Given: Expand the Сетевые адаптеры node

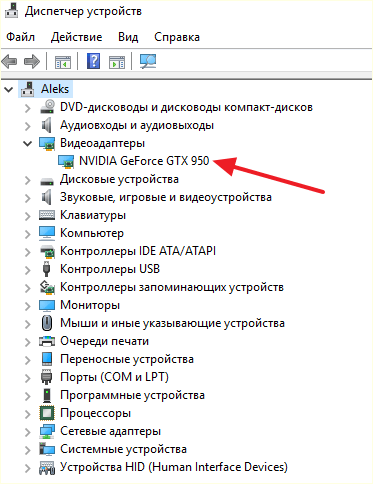Looking at the screenshot, I should click(x=28, y=432).
